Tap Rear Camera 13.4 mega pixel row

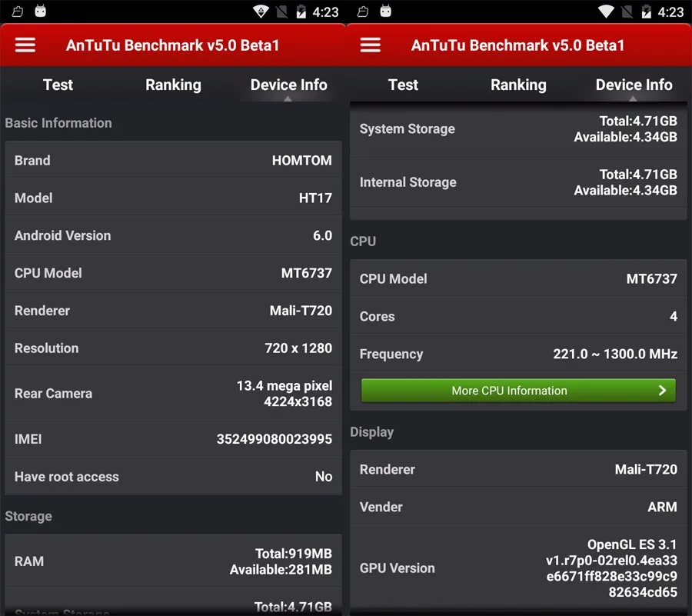coord(173,393)
